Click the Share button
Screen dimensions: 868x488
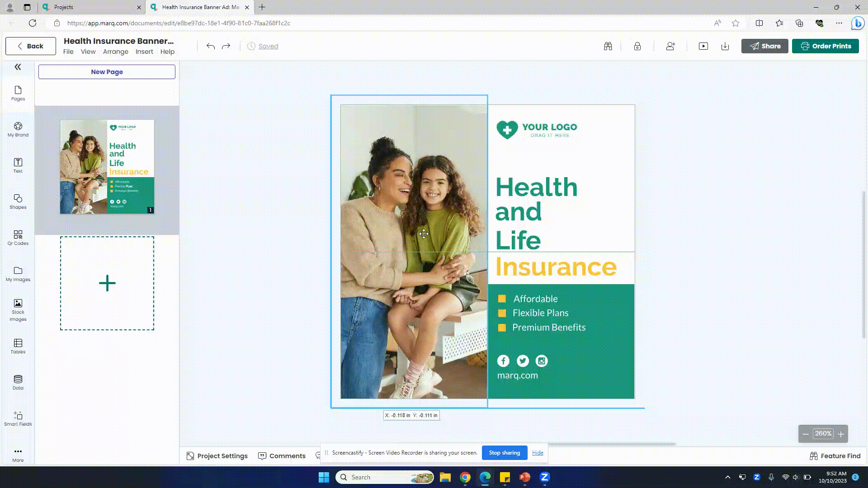pyautogui.click(x=765, y=46)
